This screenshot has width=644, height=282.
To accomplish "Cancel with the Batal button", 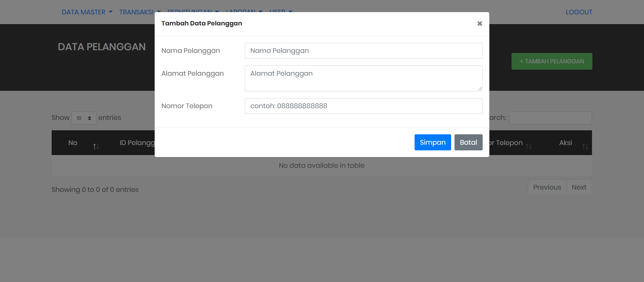I will click(x=468, y=142).
